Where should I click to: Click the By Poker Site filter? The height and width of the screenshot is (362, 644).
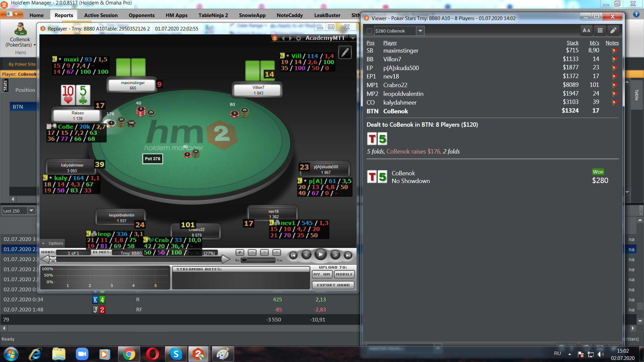22,64
